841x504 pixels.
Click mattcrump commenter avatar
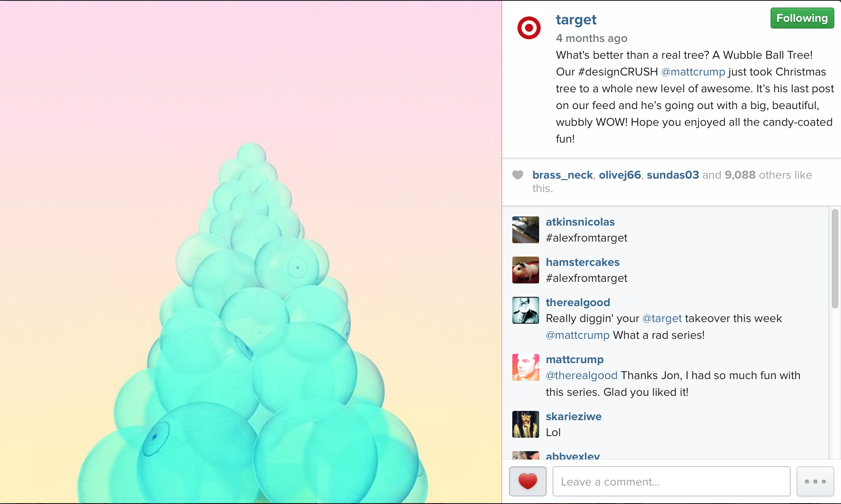coord(525,367)
